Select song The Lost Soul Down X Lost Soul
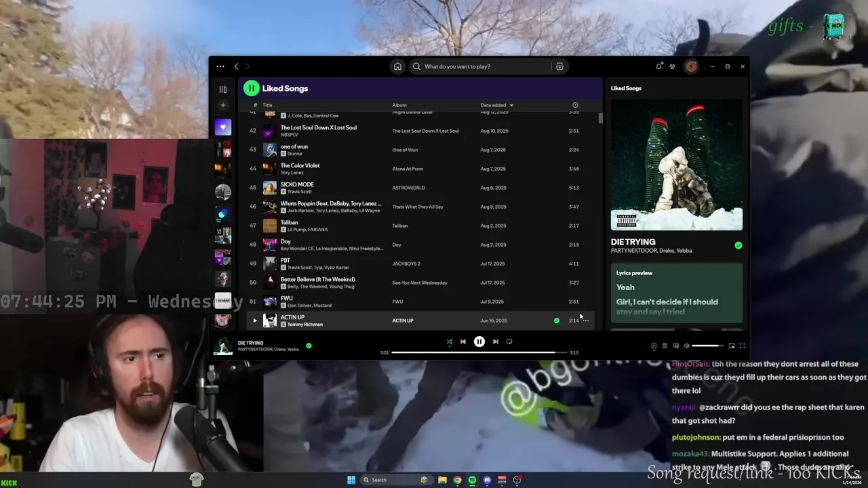 pos(319,127)
